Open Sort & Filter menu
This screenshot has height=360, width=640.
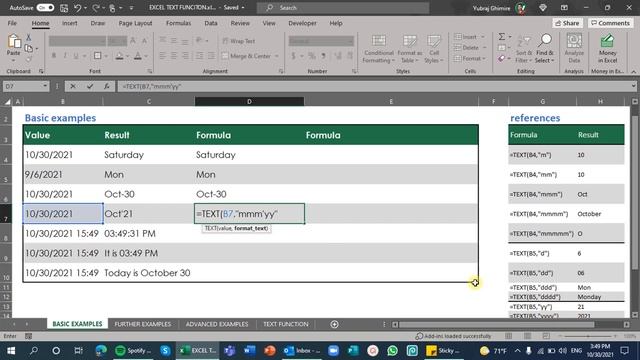(524, 49)
